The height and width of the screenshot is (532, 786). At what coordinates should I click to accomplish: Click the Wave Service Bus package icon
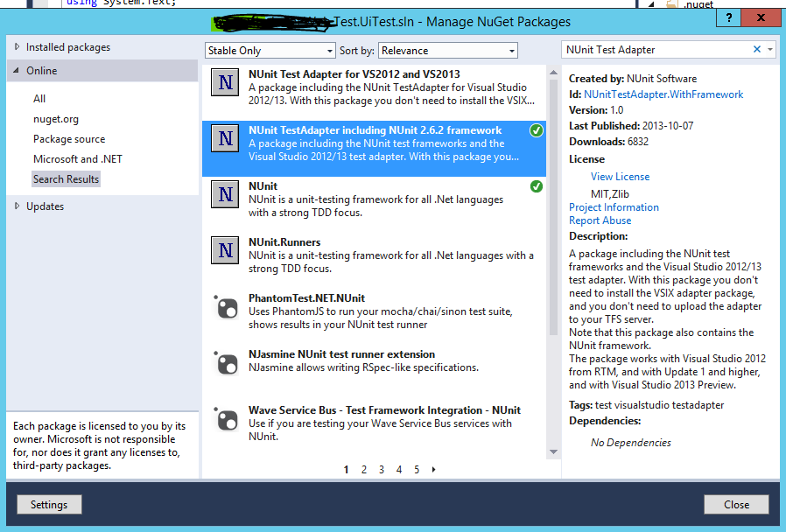pos(225,419)
